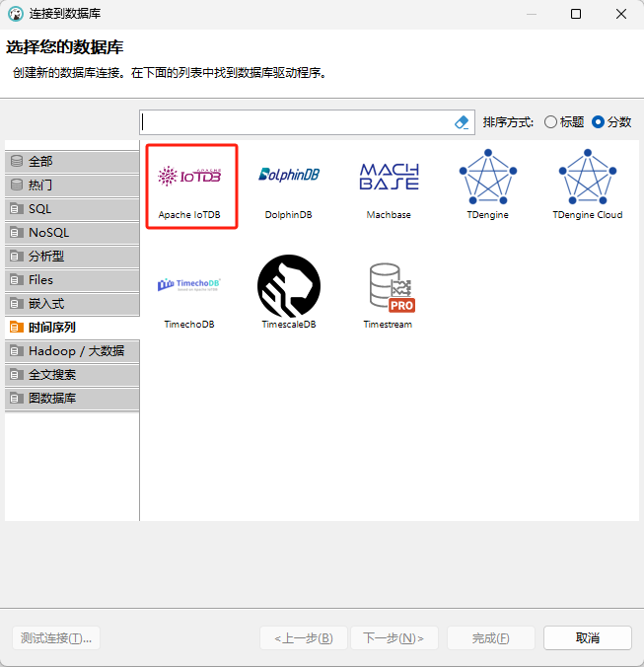
Task: Pick the TimescaleDB database icon
Action: (x=289, y=286)
